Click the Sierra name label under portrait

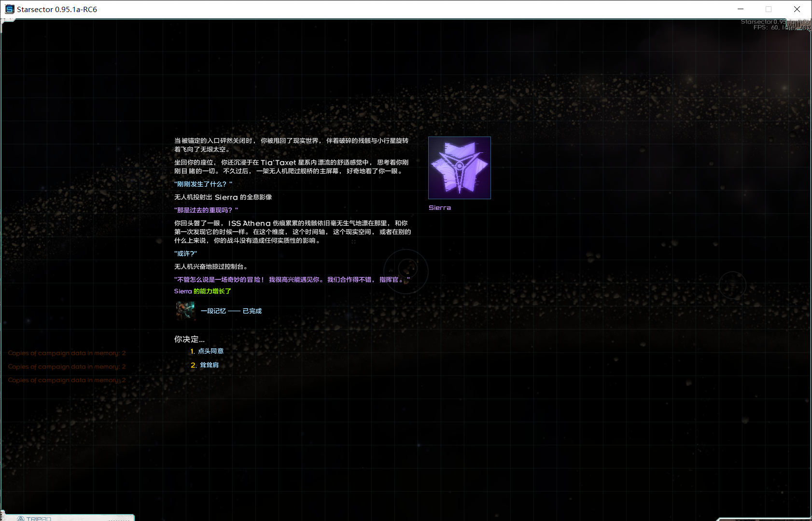(x=439, y=208)
